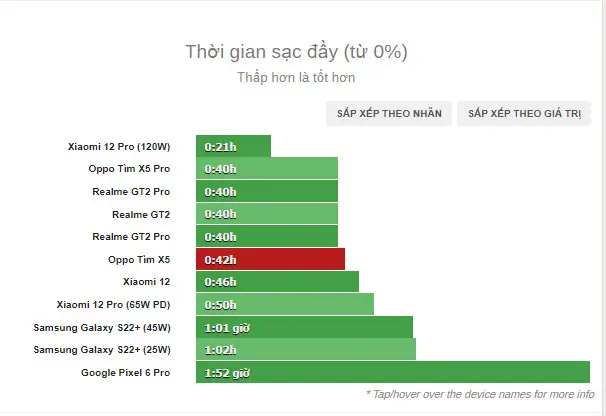Click the 1:01 giờ bar
606x416 pixels.
pyautogui.click(x=304, y=327)
